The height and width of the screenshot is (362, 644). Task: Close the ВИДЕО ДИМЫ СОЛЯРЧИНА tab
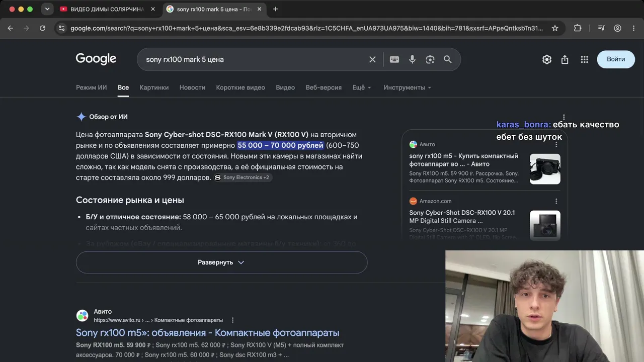pyautogui.click(x=153, y=9)
